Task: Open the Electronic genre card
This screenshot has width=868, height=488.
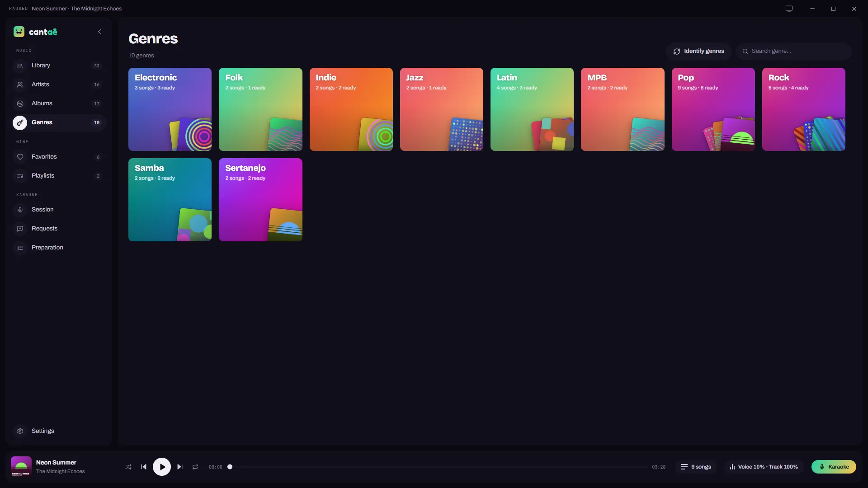Action: click(x=170, y=109)
